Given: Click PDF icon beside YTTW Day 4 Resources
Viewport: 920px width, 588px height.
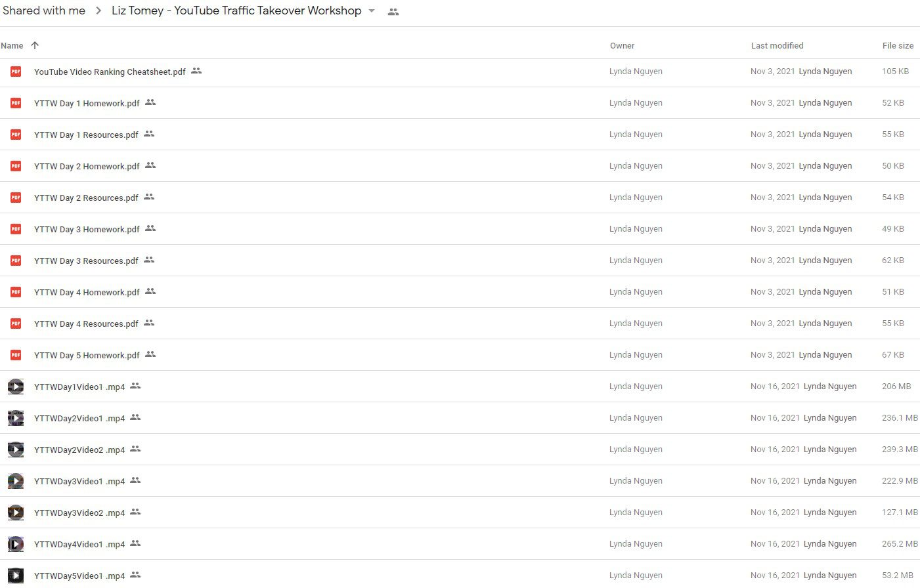Looking at the screenshot, I should pos(16,324).
